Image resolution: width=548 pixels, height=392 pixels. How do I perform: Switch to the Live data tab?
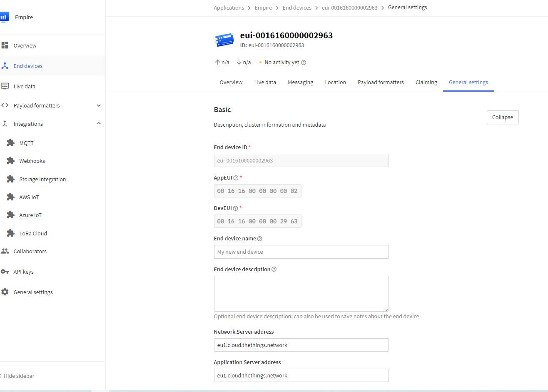tap(265, 82)
